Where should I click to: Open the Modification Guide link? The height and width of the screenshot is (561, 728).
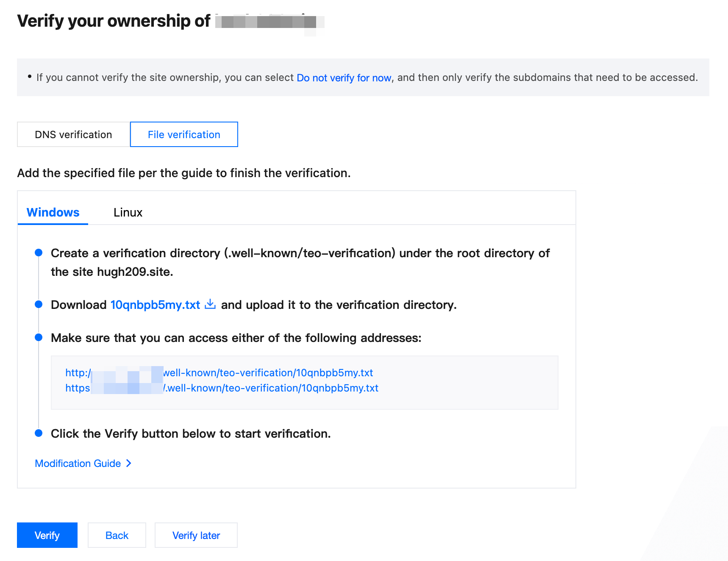point(78,464)
